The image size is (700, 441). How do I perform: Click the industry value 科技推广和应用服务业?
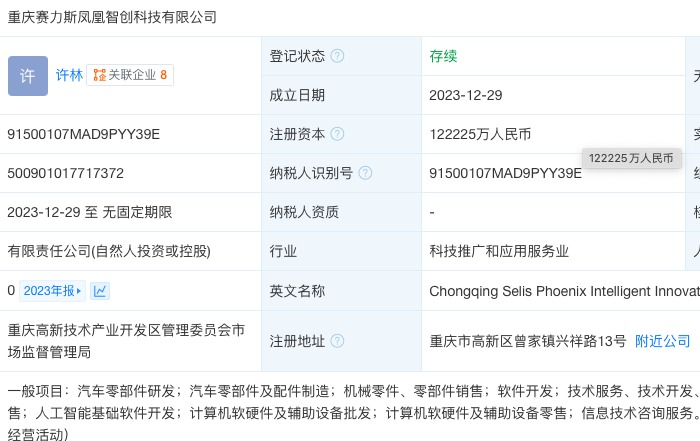499,251
